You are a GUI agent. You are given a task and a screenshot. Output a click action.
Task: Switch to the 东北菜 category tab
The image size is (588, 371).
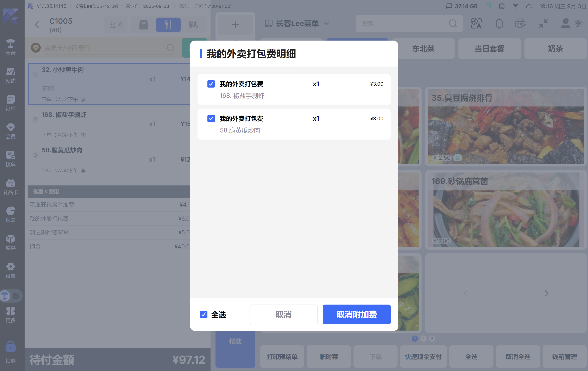pos(423,48)
